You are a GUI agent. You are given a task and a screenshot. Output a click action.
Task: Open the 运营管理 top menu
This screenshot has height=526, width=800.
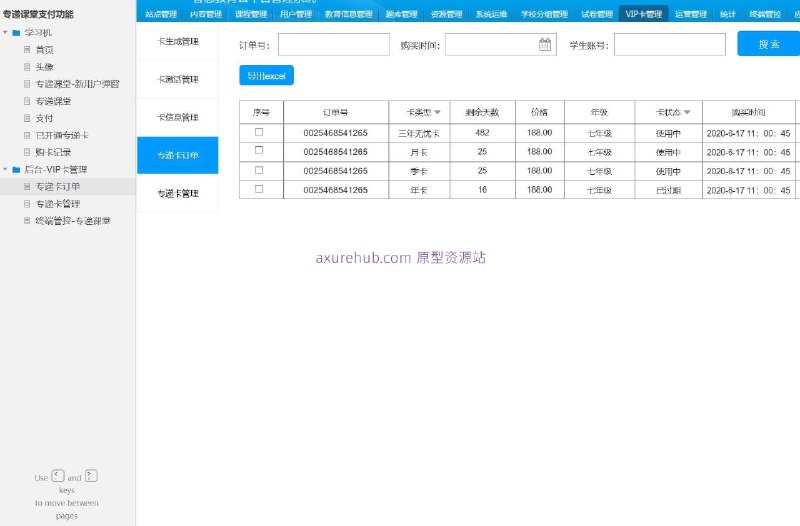coord(691,14)
